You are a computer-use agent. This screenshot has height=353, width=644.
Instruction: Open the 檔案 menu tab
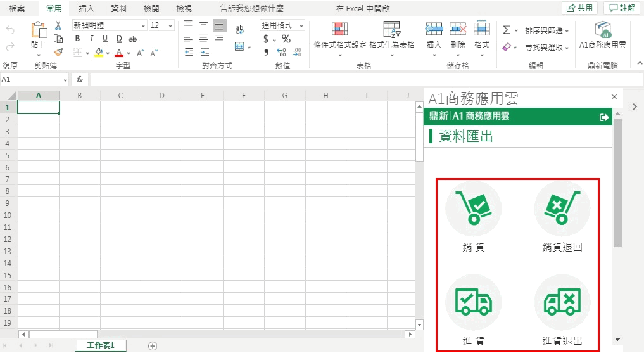(x=17, y=8)
